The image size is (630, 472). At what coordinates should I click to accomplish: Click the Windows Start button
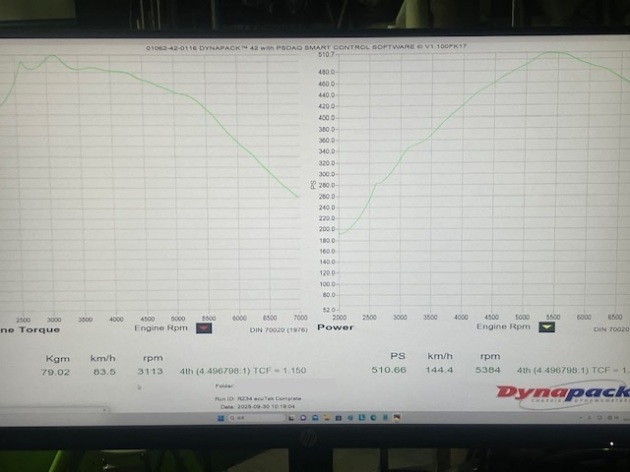tap(220, 418)
